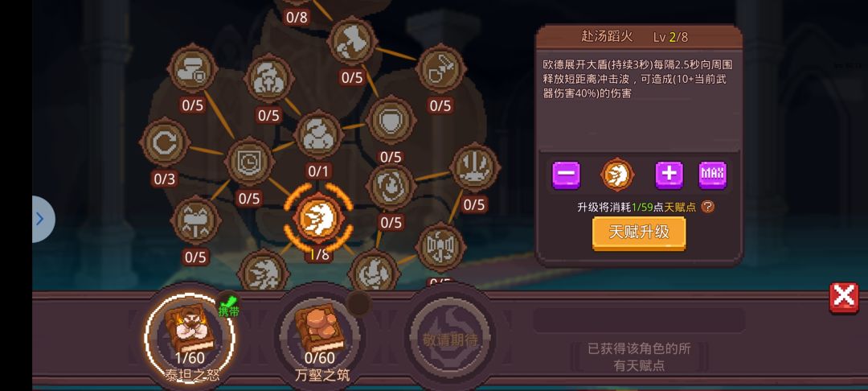The width and height of the screenshot is (868, 391).
Task: Click the purple MAX button
Action: (x=712, y=175)
